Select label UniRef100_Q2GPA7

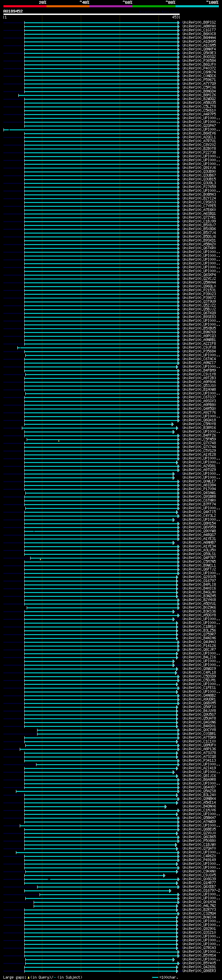[199, 126]
